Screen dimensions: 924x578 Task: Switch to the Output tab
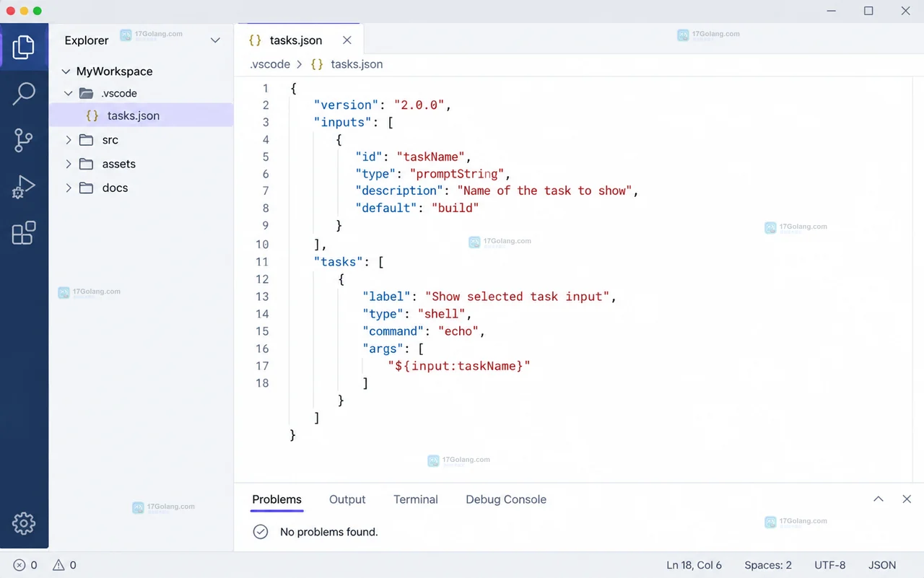click(x=347, y=499)
